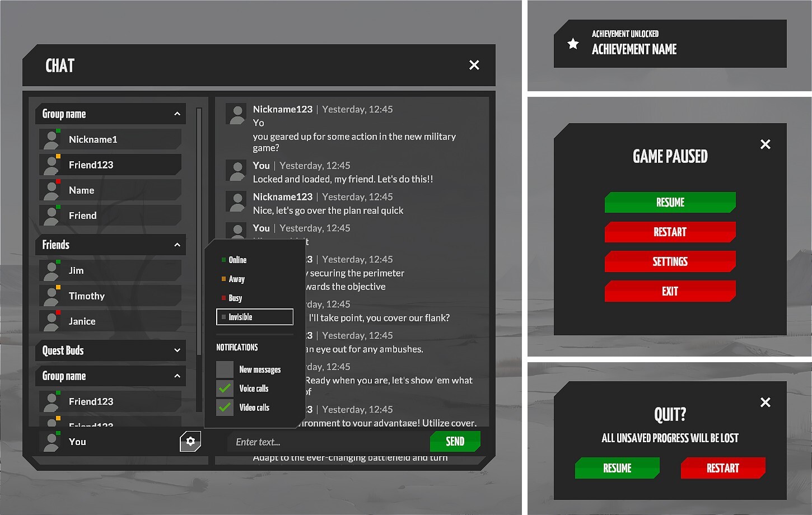This screenshot has height=515, width=812.
Task: Click Janice's red busy status indicator
Action: point(58,313)
